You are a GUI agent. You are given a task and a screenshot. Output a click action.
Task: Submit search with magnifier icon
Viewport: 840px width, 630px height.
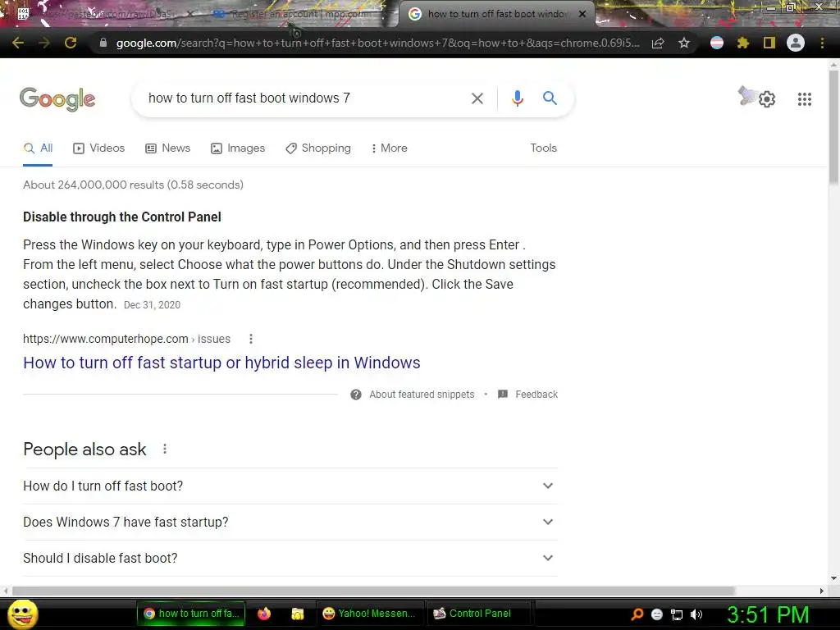pyautogui.click(x=550, y=98)
